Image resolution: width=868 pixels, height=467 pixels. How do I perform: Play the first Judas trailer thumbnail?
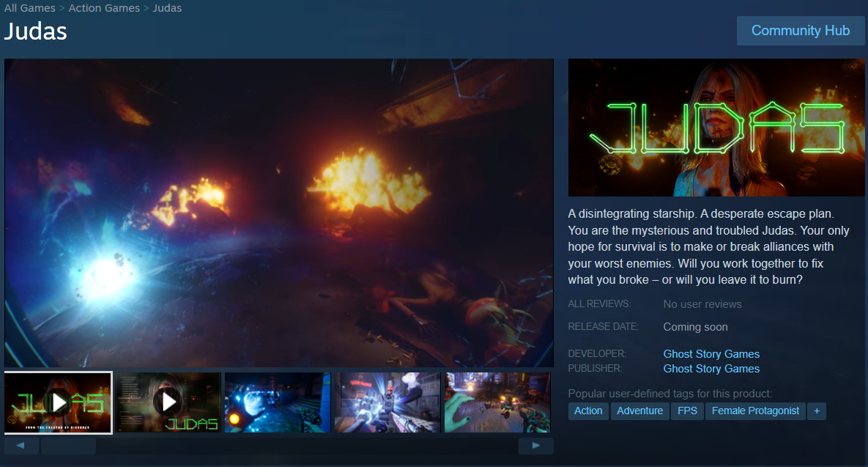pyautogui.click(x=58, y=402)
